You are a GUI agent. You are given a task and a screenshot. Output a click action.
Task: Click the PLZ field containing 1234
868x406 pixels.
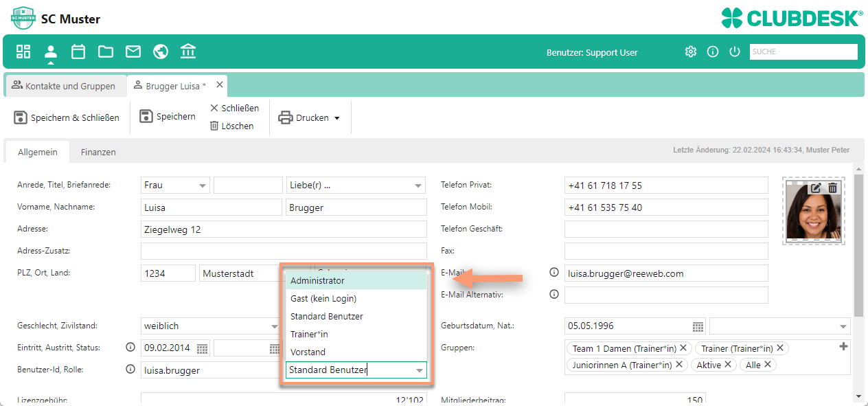click(168, 273)
